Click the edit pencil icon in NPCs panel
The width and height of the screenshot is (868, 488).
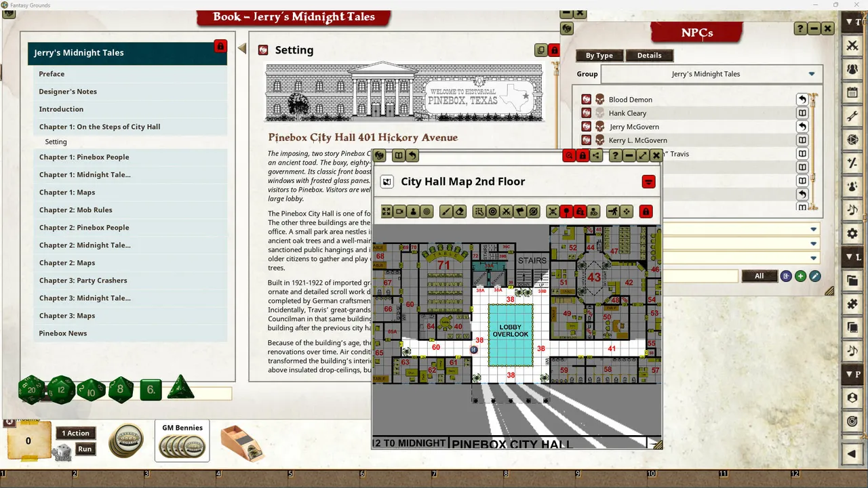pyautogui.click(x=814, y=276)
